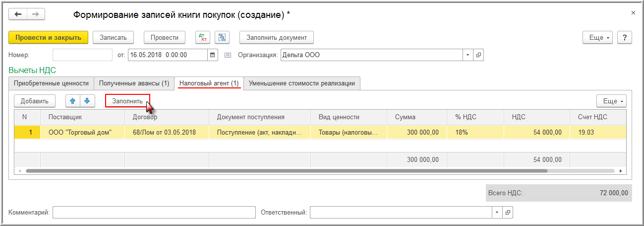Open the Дт/Кт postings view
This screenshot has width=644, height=226.
click(x=203, y=37)
